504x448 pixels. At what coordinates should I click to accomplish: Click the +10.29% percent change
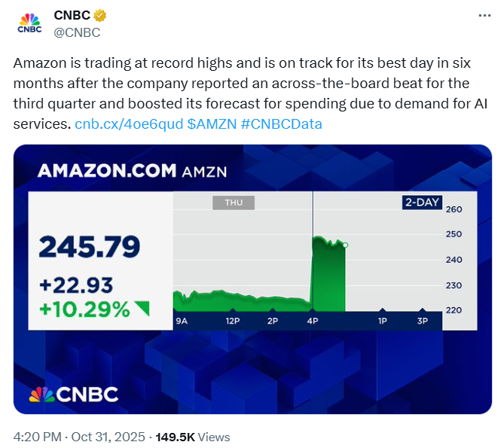pos(84,309)
